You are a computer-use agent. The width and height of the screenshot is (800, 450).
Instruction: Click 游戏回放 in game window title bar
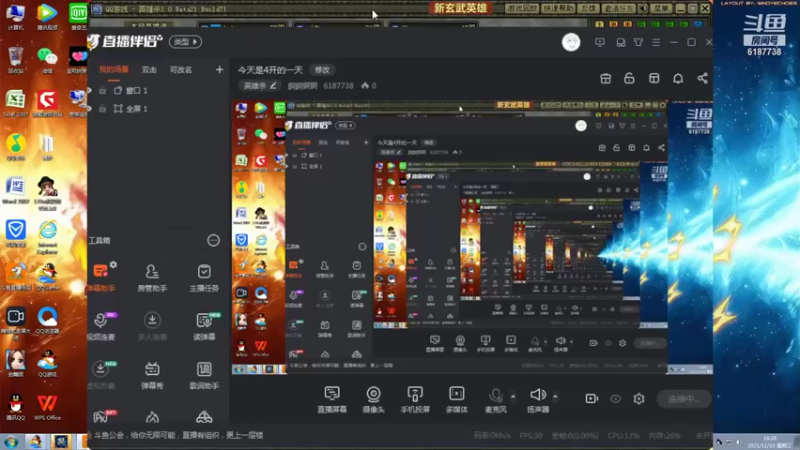click(x=521, y=8)
